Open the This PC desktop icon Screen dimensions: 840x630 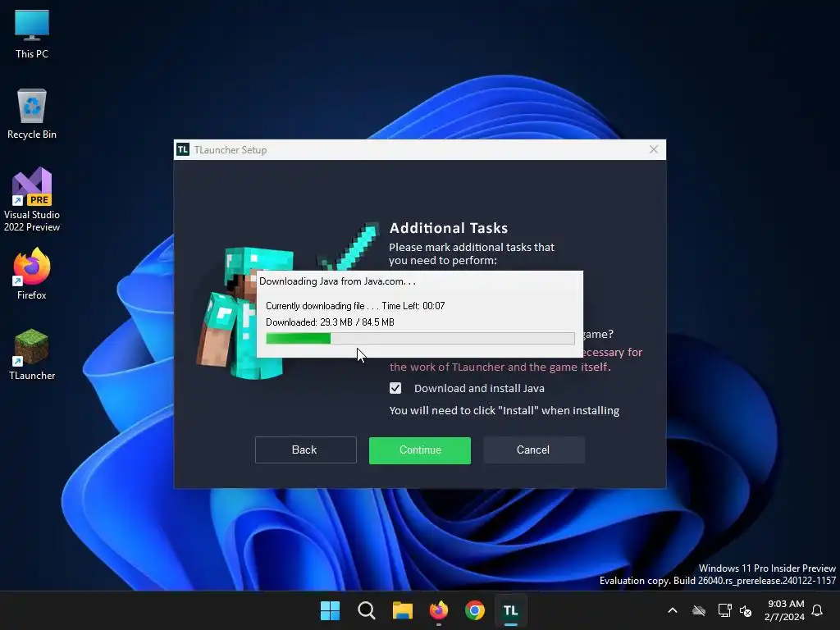pyautogui.click(x=32, y=34)
